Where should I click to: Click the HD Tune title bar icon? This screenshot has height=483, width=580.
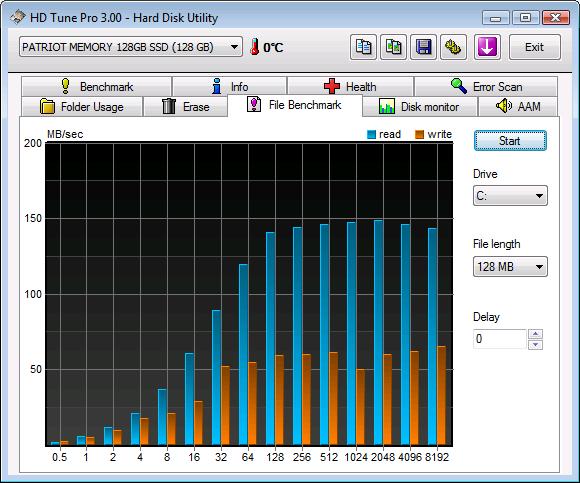pyautogui.click(x=17, y=17)
